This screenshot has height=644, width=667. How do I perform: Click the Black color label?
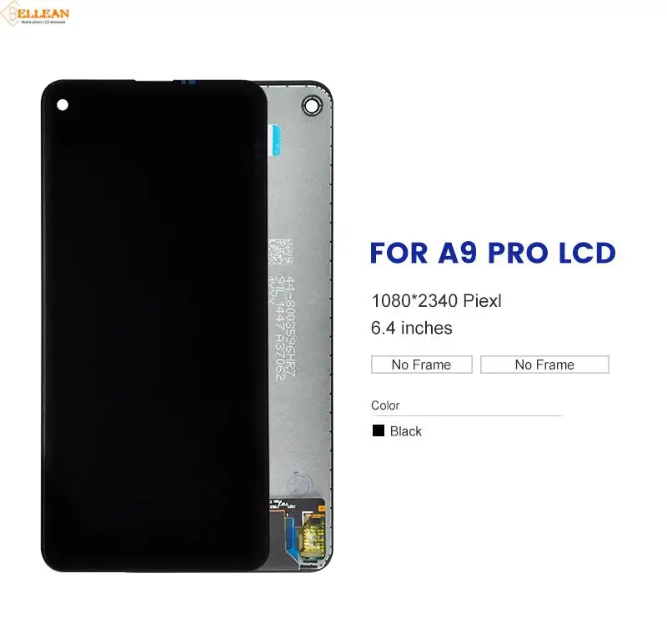point(406,431)
